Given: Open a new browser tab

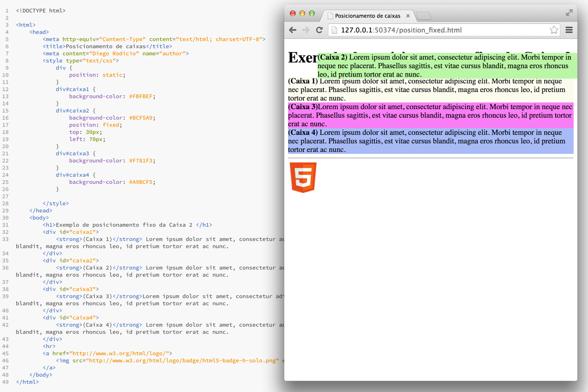Looking at the screenshot, I should tap(424, 16).
